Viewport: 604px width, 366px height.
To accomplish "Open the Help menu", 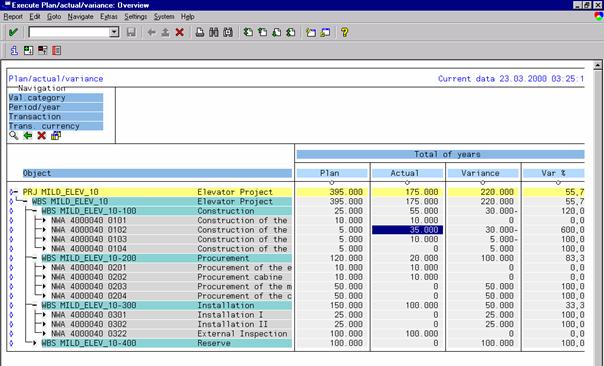I will [188, 17].
